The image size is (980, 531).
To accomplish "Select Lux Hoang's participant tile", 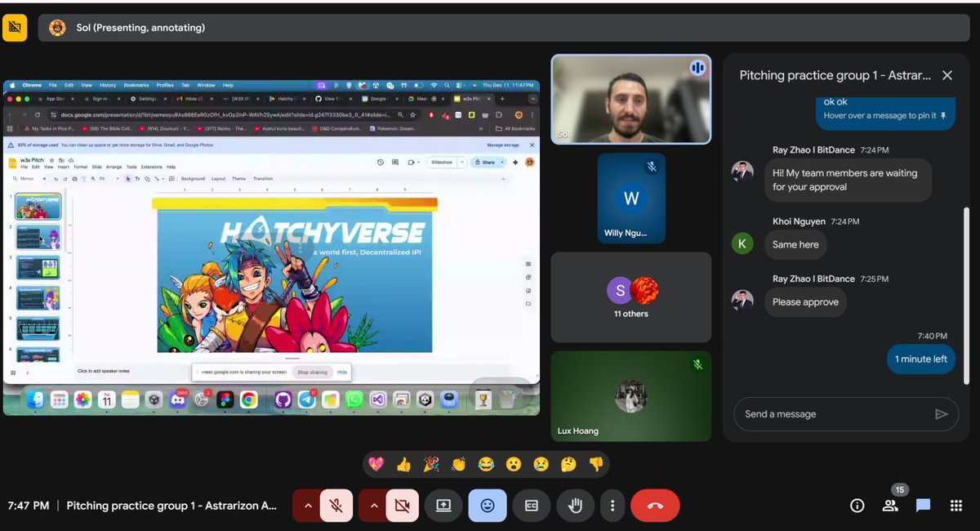I will pyautogui.click(x=631, y=396).
